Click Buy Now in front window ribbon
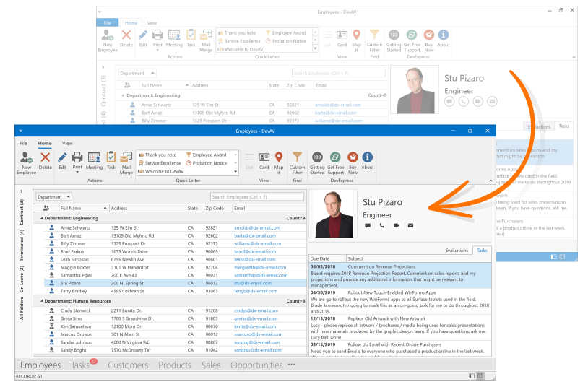Viewport: 588px width, 387px height. pyautogui.click(x=353, y=163)
